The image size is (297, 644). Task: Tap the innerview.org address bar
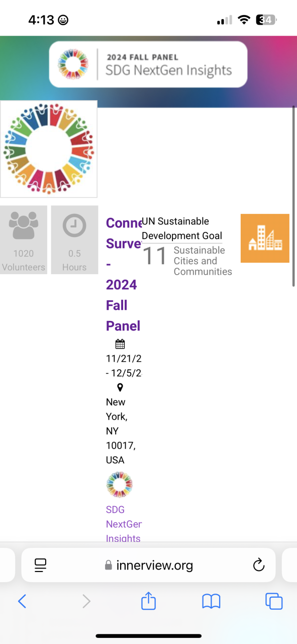coord(148,565)
